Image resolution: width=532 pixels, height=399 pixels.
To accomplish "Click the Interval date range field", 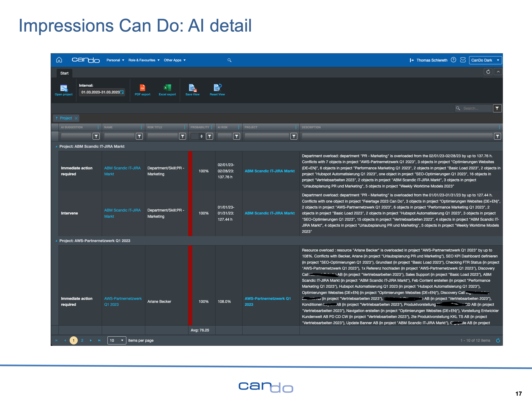I will point(102,92).
